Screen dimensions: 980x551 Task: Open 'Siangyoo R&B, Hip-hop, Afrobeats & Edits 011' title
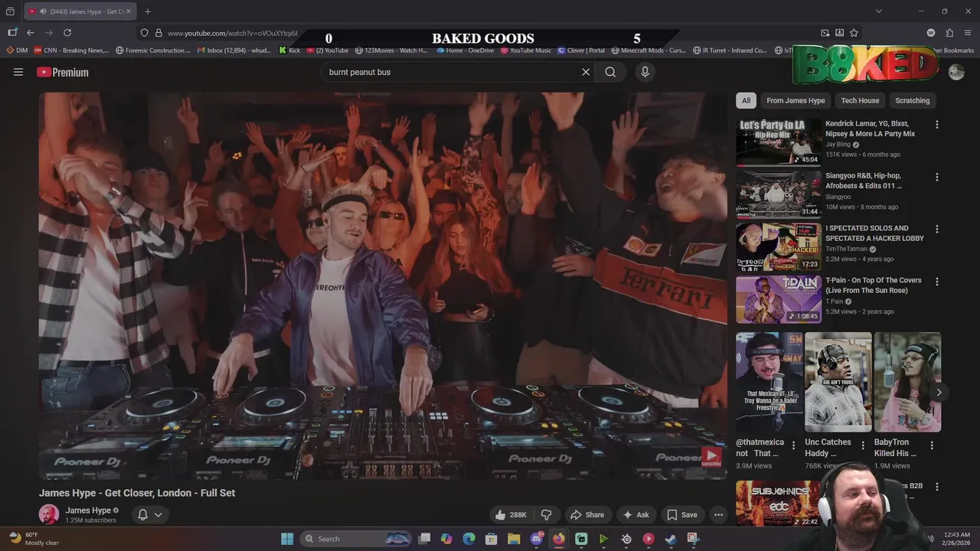tap(864, 181)
